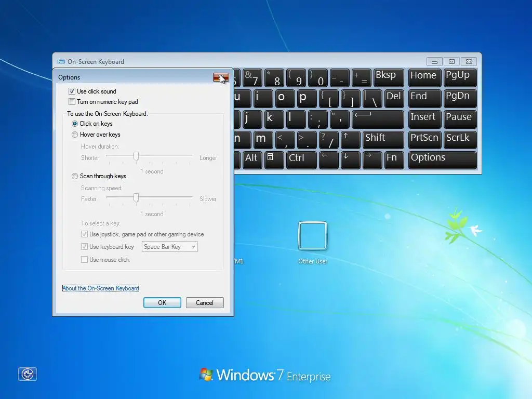Tap the ScrLk key
Viewport: 532px width, 399px height.
pyautogui.click(x=460, y=139)
